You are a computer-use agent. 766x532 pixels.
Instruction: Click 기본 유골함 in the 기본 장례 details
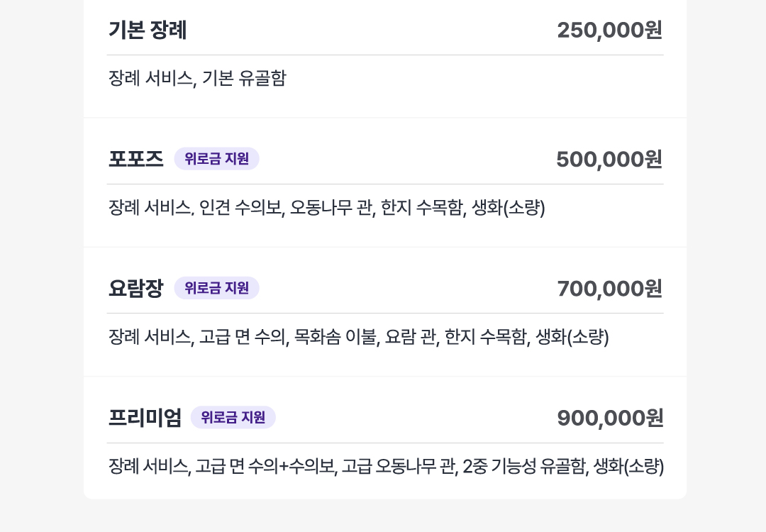coord(244,78)
